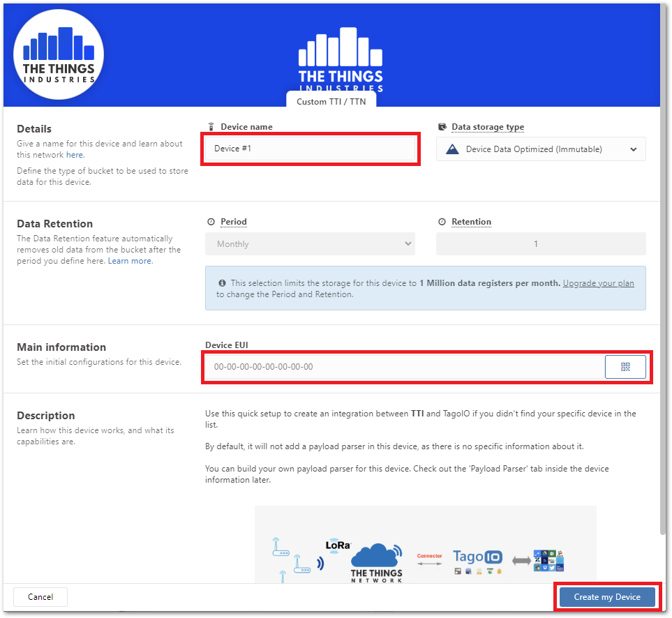Click the storage icon beside Data storage type
Viewport: 672px width, 618px height.
442,127
